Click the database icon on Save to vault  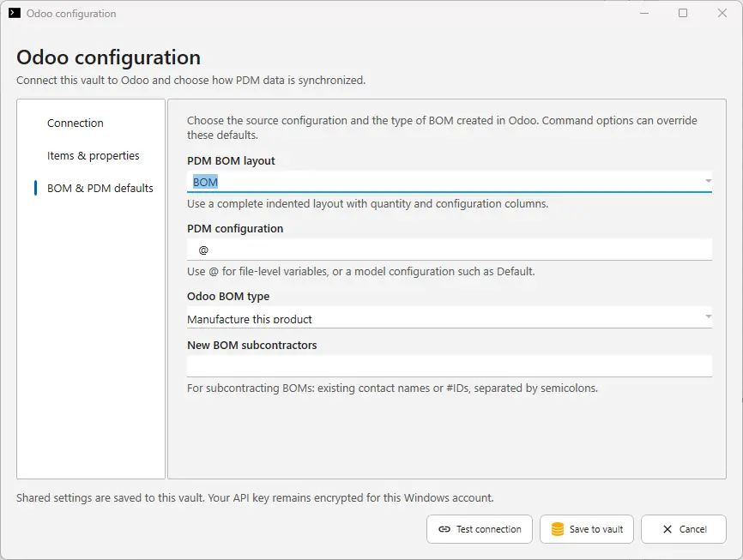558,529
